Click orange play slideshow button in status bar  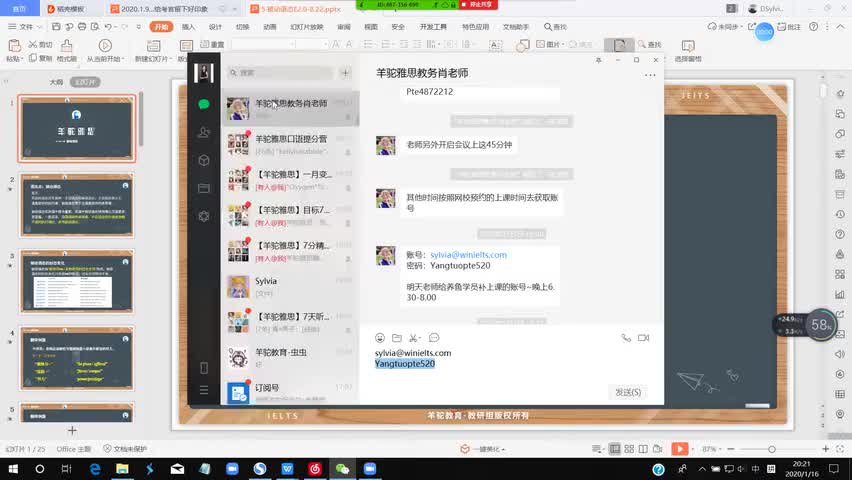tap(679, 448)
